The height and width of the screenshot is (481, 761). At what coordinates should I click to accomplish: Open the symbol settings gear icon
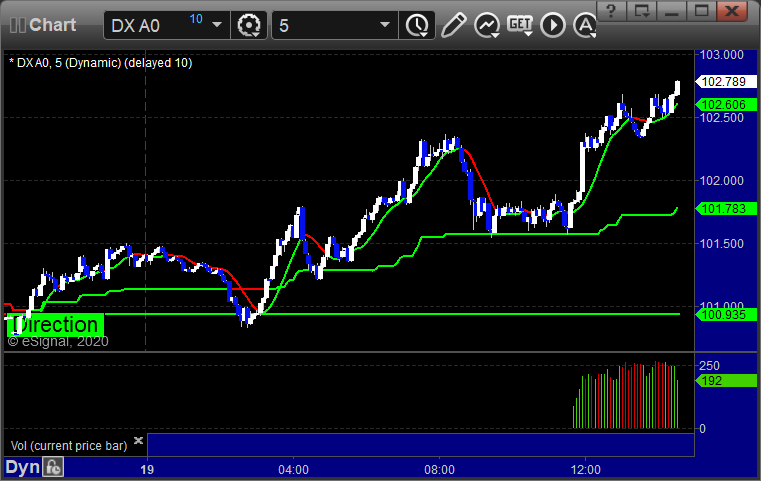pos(248,25)
